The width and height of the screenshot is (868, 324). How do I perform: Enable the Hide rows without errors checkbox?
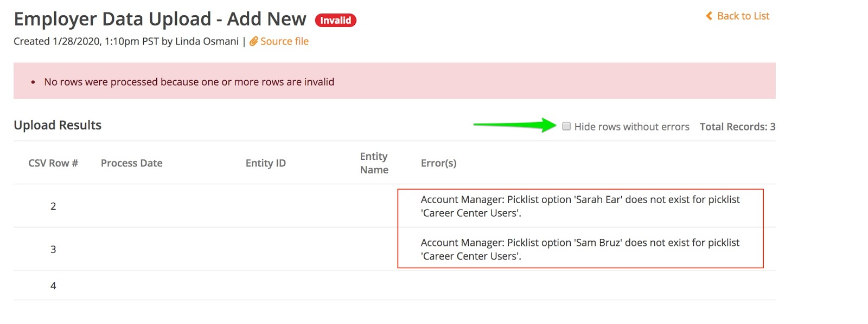(x=566, y=126)
